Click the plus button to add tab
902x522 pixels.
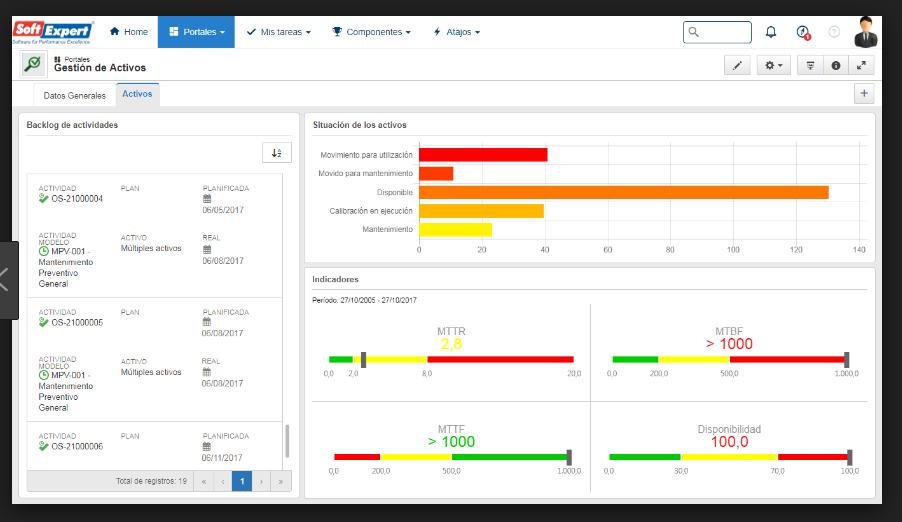(864, 94)
